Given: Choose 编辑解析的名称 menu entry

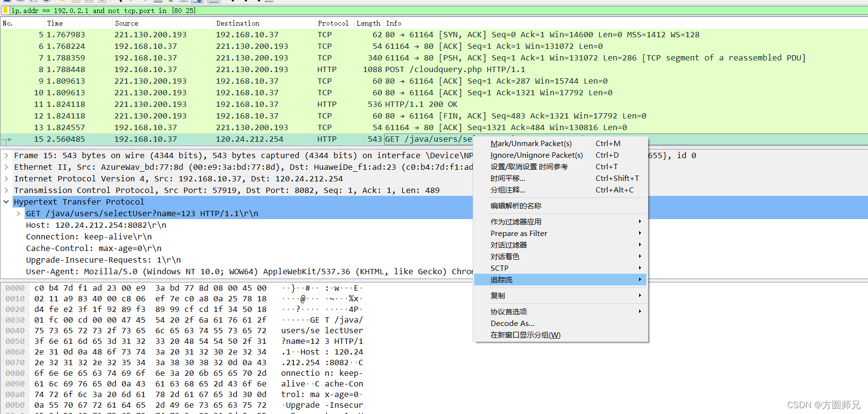Looking at the screenshot, I should click(x=561, y=206).
